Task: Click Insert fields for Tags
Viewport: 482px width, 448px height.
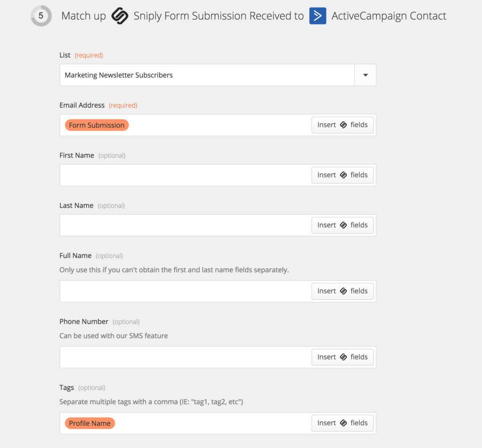Action: 342,423
